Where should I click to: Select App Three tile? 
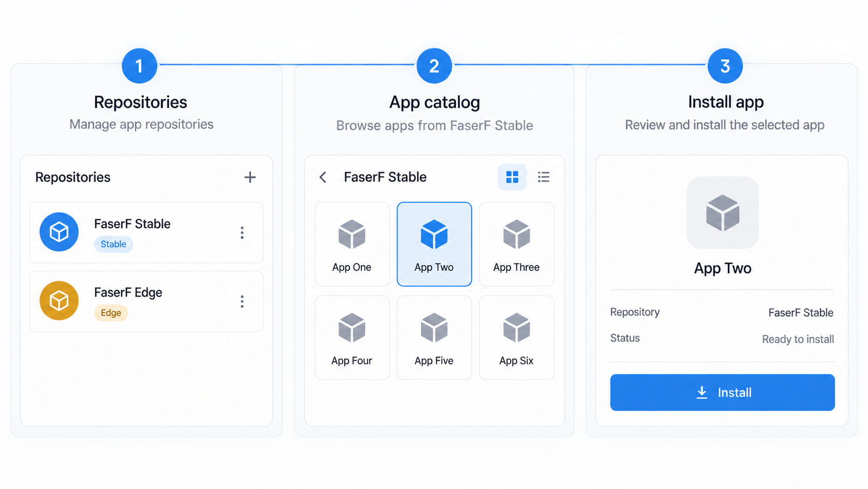pyautogui.click(x=517, y=244)
